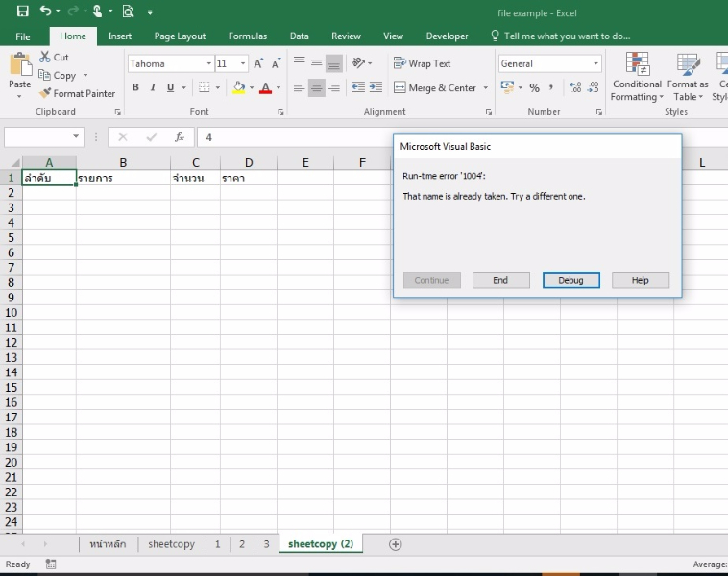This screenshot has width=728, height=576.
Task: Click the Format Painter brush icon
Action: point(45,93)
